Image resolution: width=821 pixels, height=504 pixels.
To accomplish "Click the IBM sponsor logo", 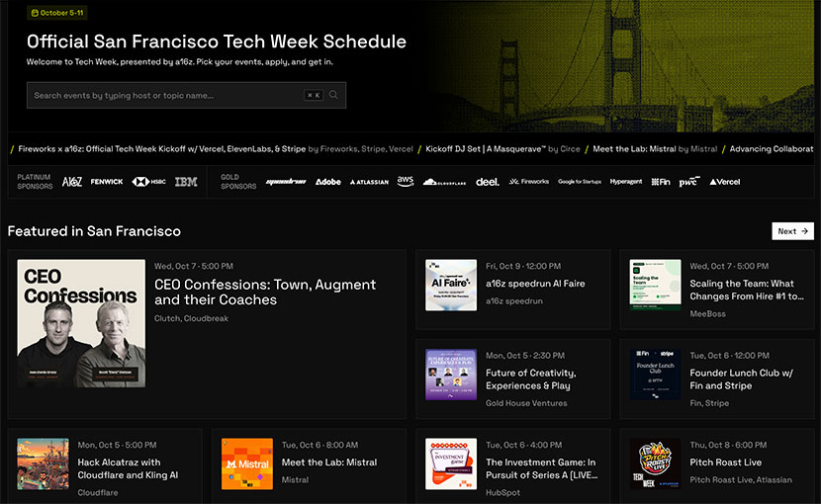I will click(x=186, y=182).
